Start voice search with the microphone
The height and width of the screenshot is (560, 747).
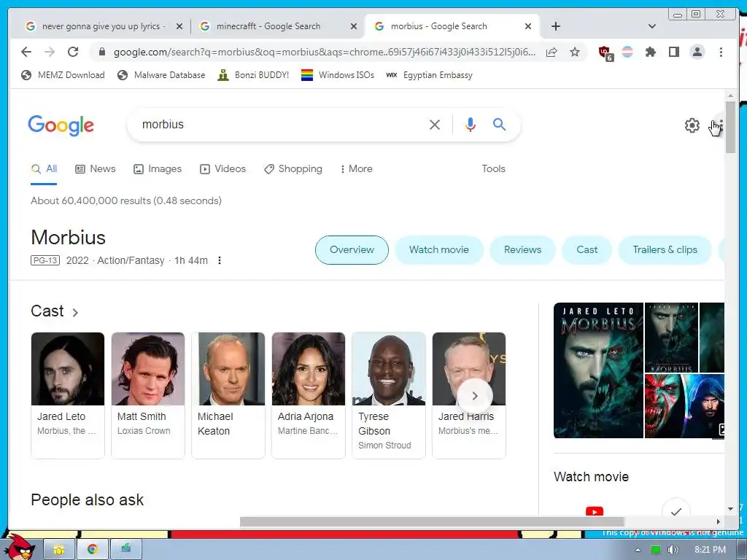(471, 125)
